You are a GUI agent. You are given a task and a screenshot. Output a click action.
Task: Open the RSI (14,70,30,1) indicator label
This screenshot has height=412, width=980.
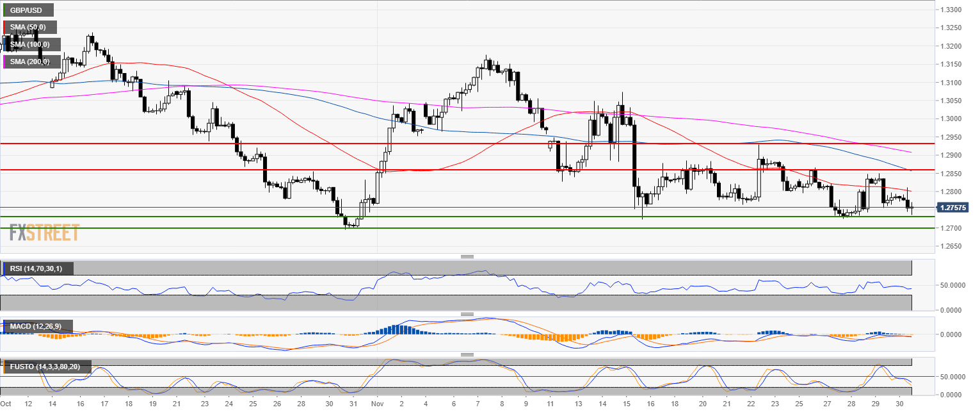tap(37, 268)
